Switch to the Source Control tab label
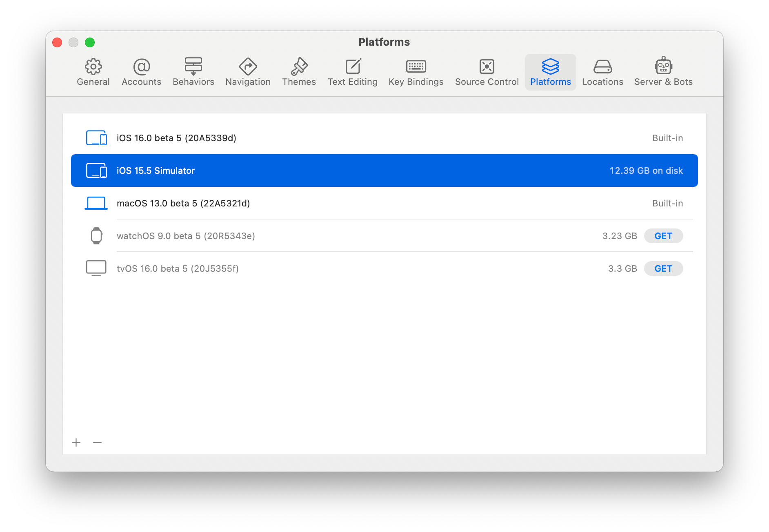 click(x=487, y=82)
